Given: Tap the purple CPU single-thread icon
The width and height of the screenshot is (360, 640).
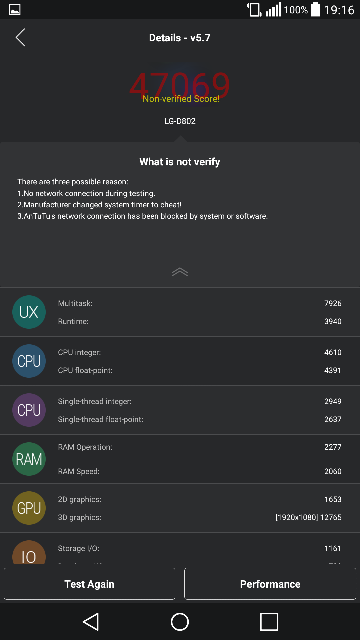Looking at the screenshot, I should pyautogui.click(x=29, y=410).
